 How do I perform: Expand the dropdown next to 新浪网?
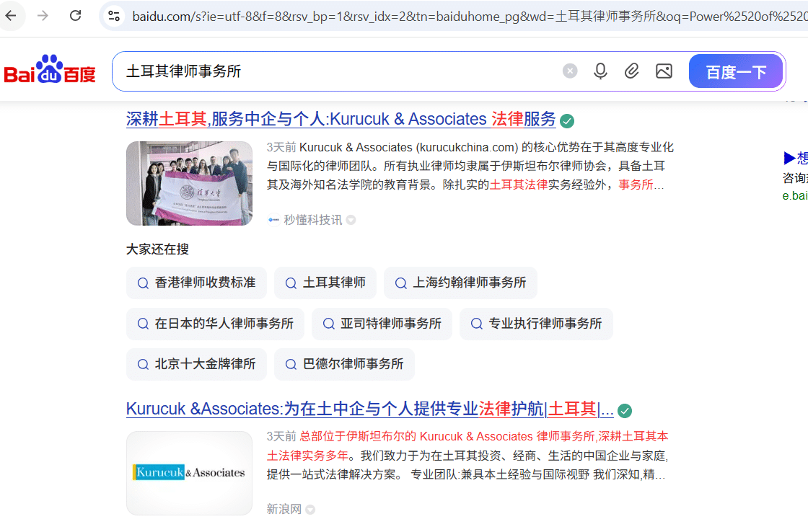(x=310, y=510)
